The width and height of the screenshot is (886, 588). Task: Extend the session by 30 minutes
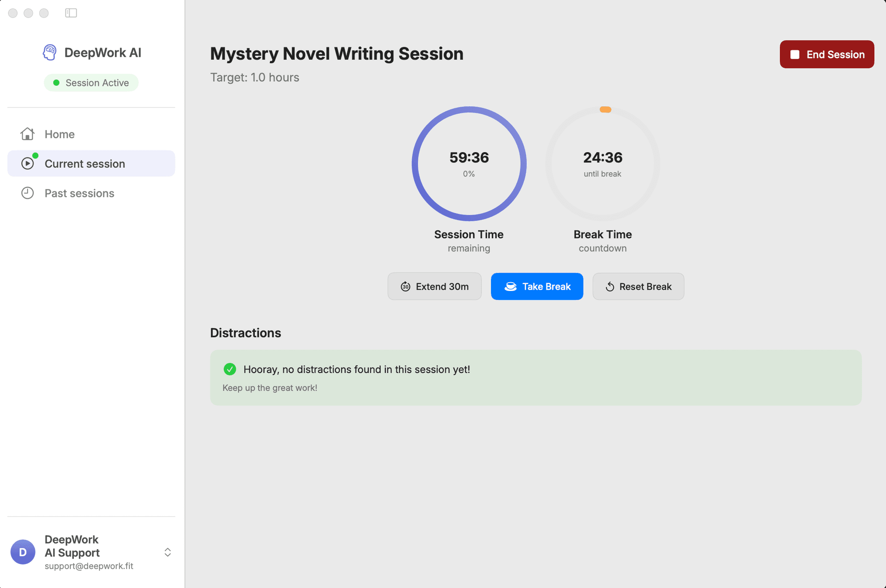434,286
